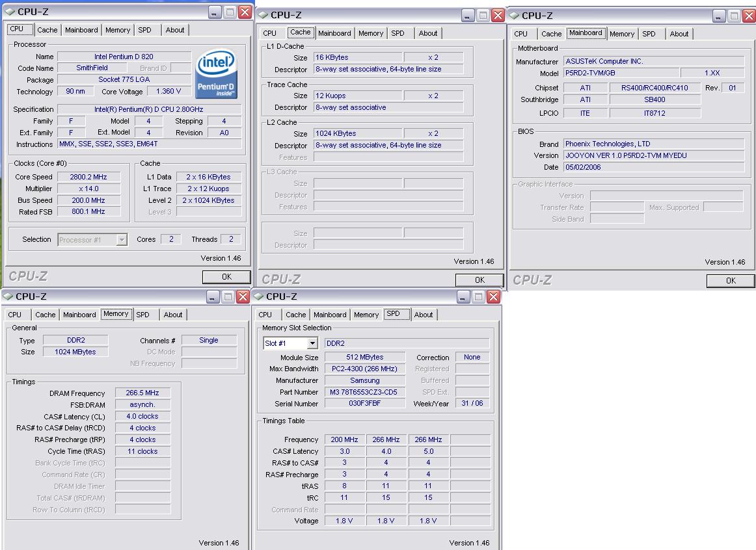
Task: Switch to Cache tab in the Memory Slot Selection window
Action: (x=296, y=315)
